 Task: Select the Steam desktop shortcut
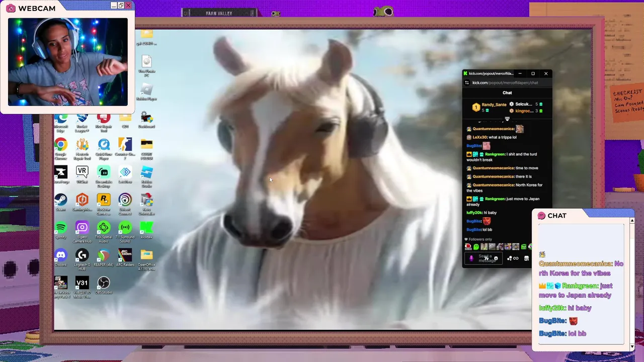point(61,203)
